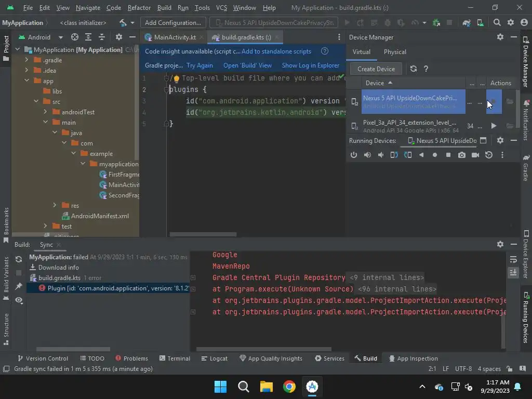Collapse the app folder
Image resolution: width=532 pixels, height=399 pixels.
click(26, 81)
